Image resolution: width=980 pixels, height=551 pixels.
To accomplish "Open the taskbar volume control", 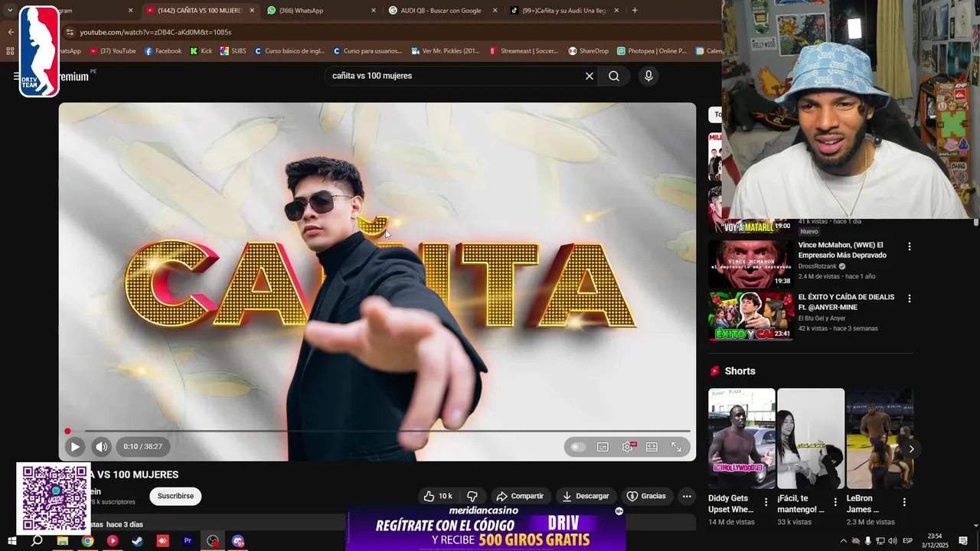I will [893, 541].
